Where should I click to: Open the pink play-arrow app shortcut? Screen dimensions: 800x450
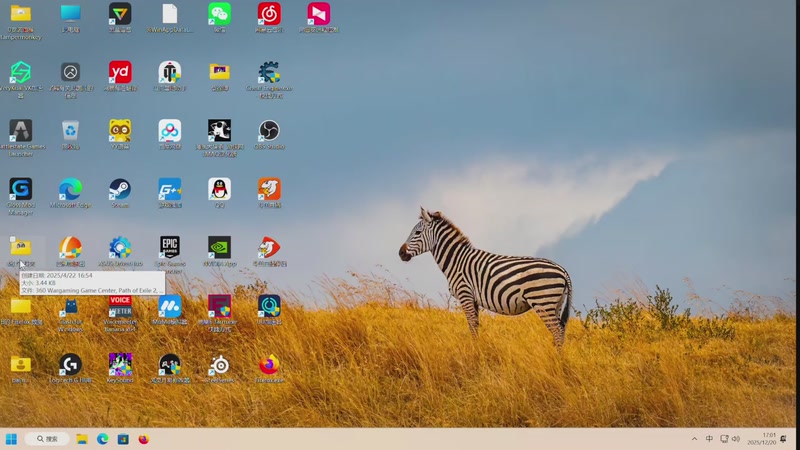click(318, 14)
